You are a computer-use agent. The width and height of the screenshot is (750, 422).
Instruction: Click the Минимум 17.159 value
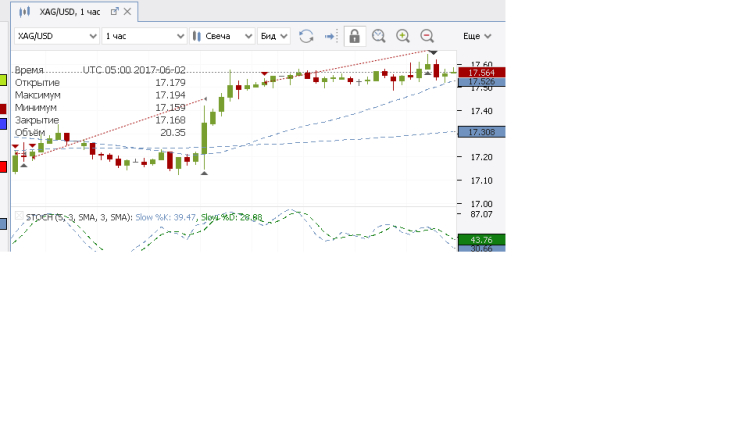(170, 108)
